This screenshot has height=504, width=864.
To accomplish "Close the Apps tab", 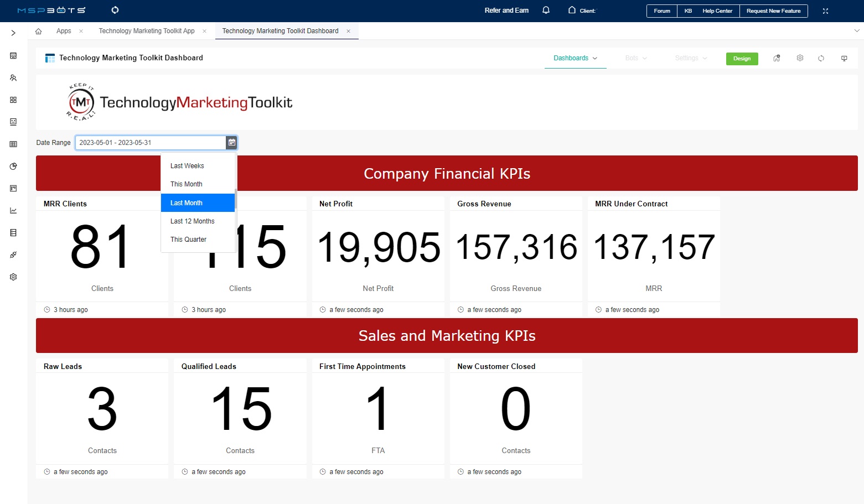I will pos(81,31).
